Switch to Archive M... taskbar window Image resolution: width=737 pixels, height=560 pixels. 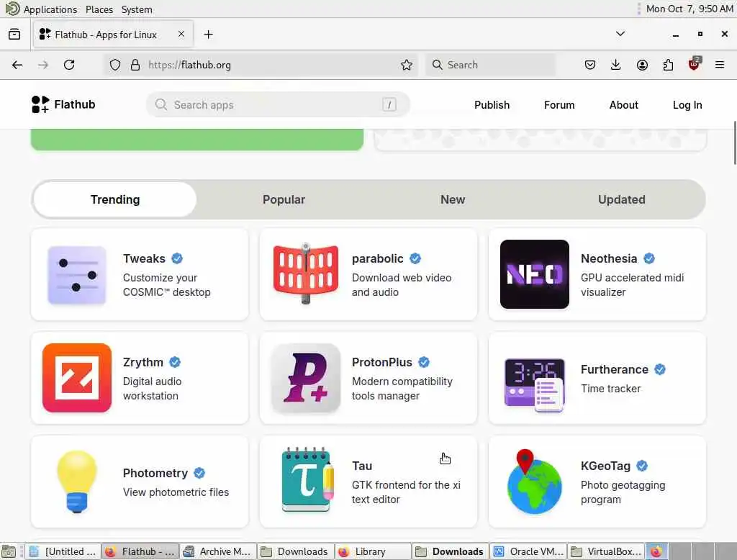(x=218, y=551)
